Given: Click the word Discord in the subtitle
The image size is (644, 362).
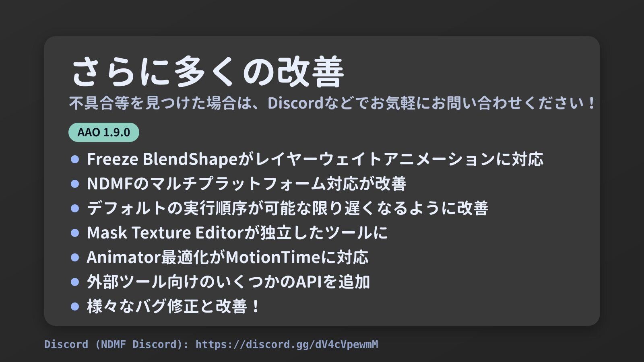Looking at the screenshot, I should pyautogui.click(x=295, y=103).
